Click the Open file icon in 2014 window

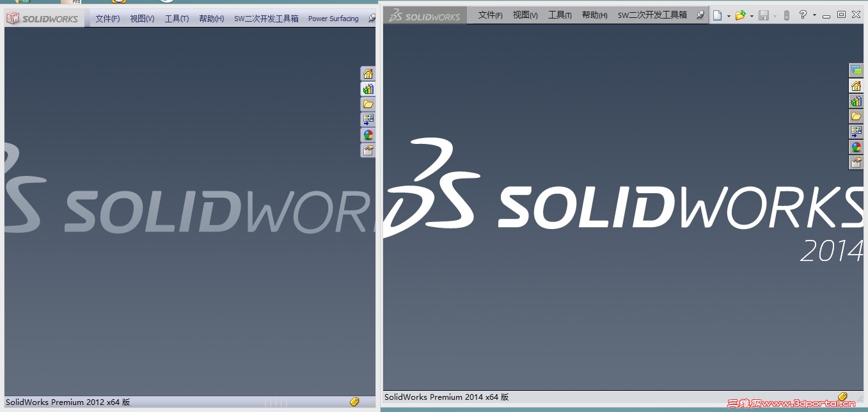tap(740, 15)
